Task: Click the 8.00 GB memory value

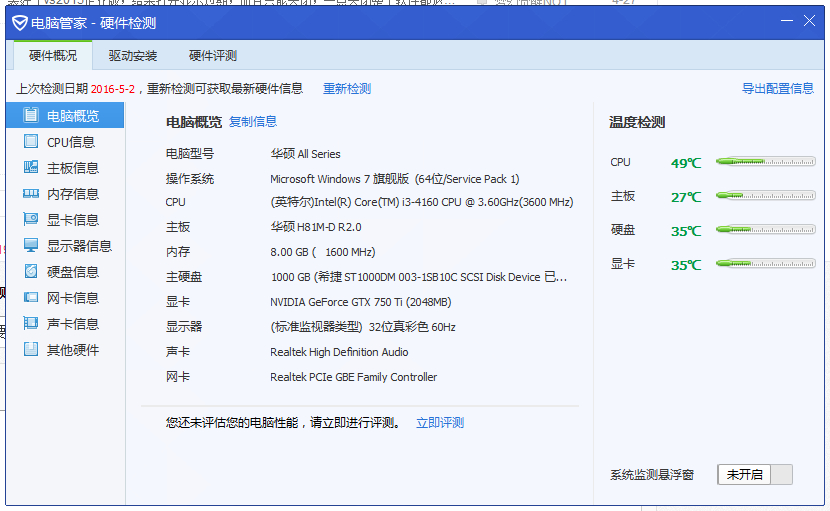Action: pos(323,252)
